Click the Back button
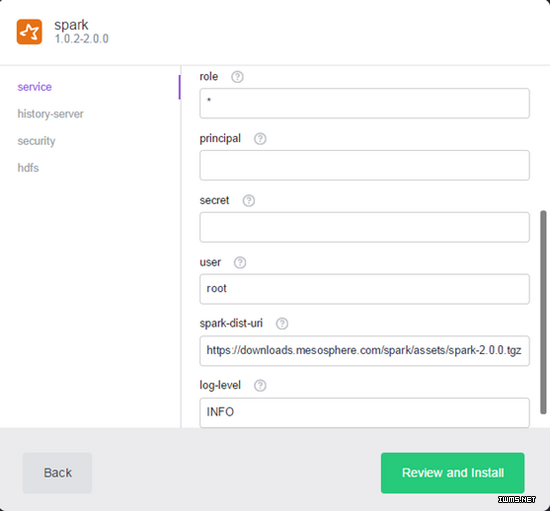The image size is (550, 511). [57, 473]
